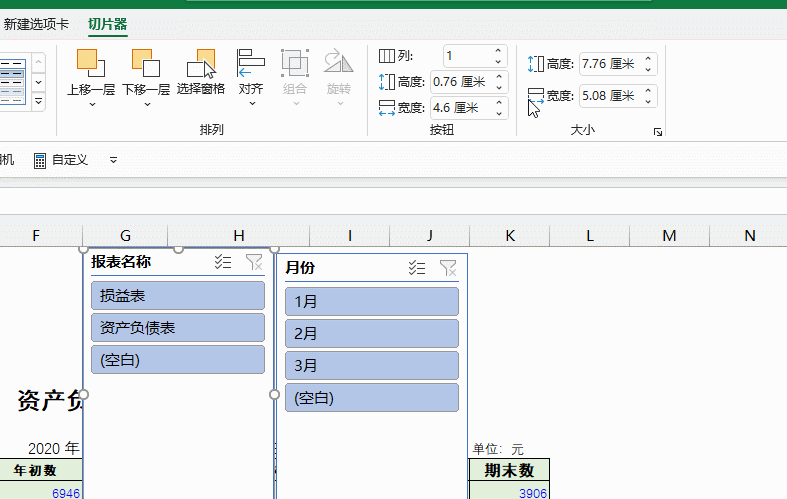Increase slicer height 7.76 厘米
This screenshot has width=787, height=499.
648,59
